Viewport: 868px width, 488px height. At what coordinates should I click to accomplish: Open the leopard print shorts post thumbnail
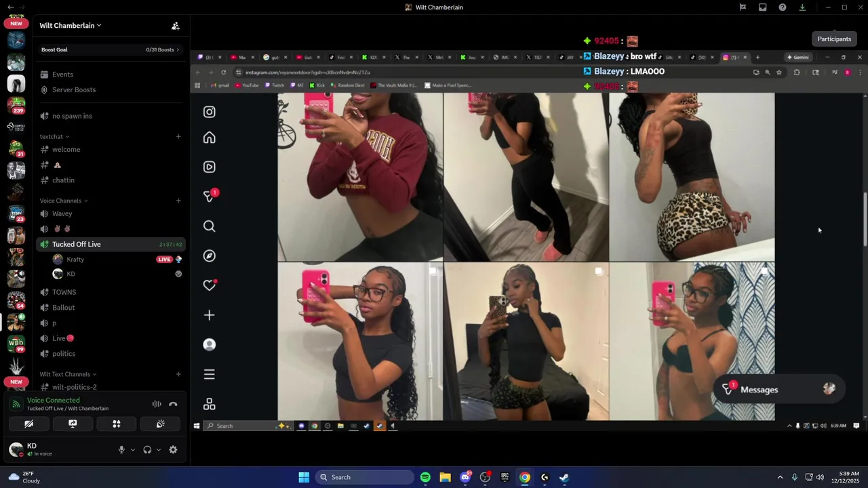692,177
